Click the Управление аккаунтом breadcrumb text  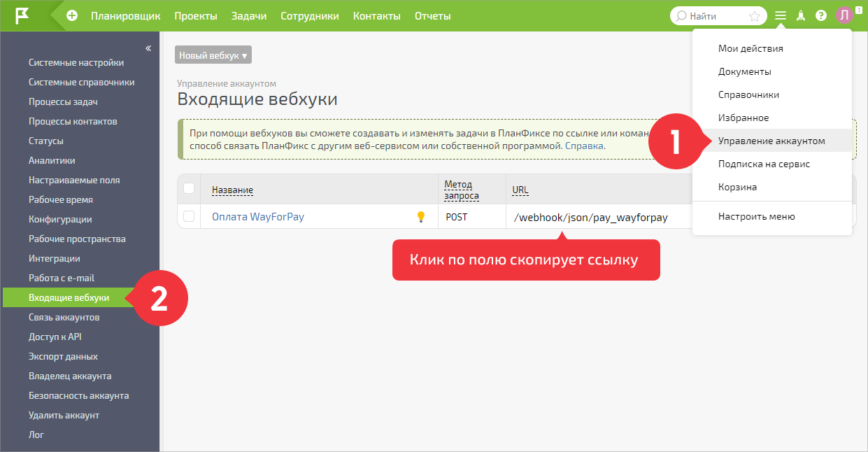(227, 83)
